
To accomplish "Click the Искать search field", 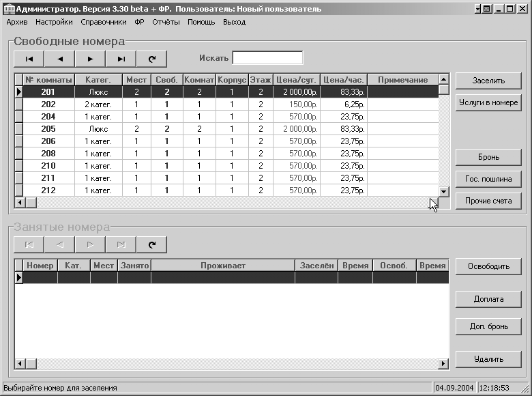I will 267,58.
